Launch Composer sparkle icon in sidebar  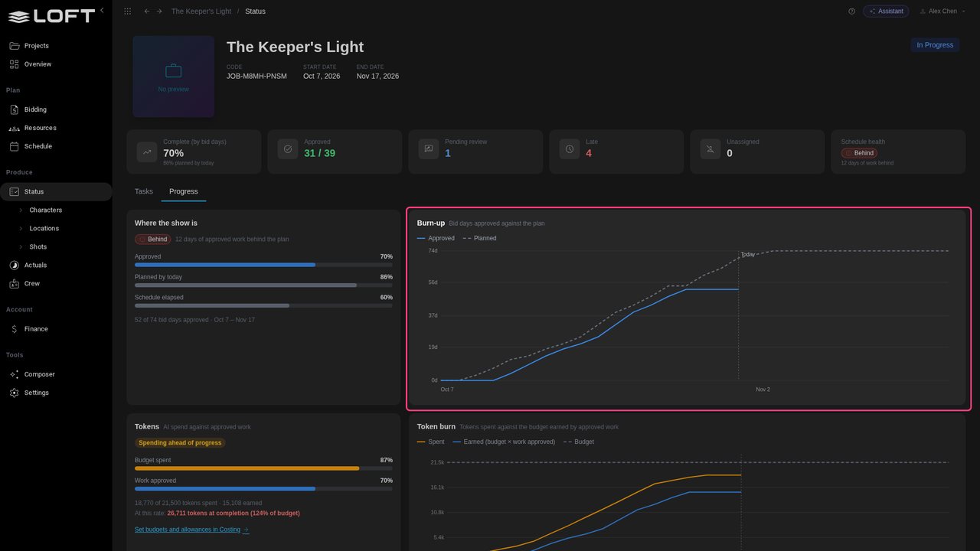pyautogui.click(x=15, y=374)
